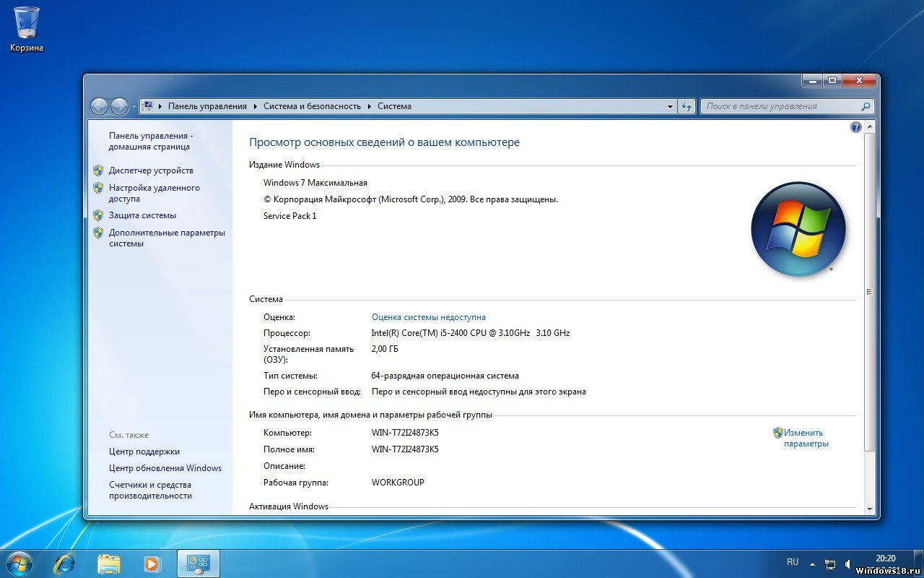Launch Internet Explorer from taskbar
The height and width of the screenshot is (578, 924).
pyautogui.click(x=64, y=564)
